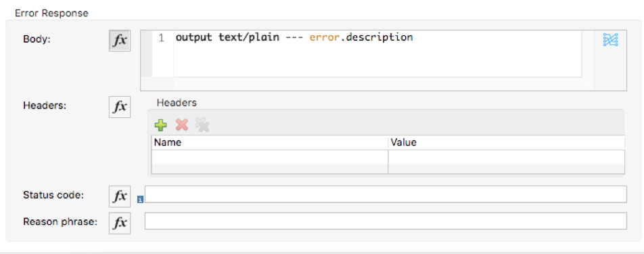
Task: Open the blue mapping graph icon beside Body
Action: [611, 39]
